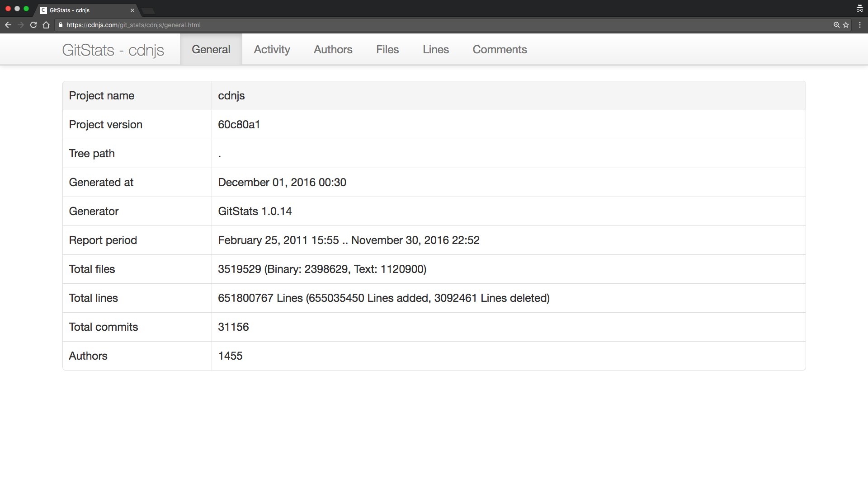Select version hash 60c80a1

[239, 125]
